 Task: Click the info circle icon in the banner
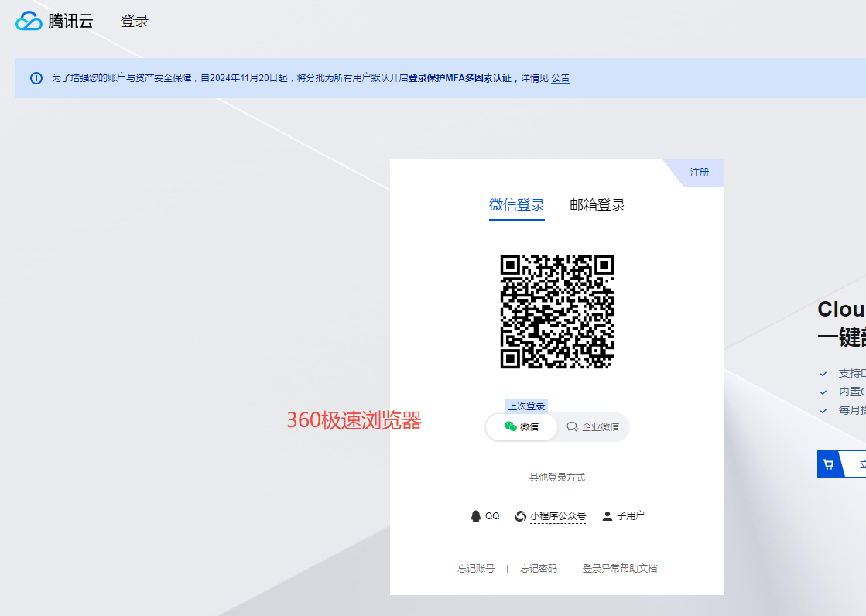tap(36, 78)
